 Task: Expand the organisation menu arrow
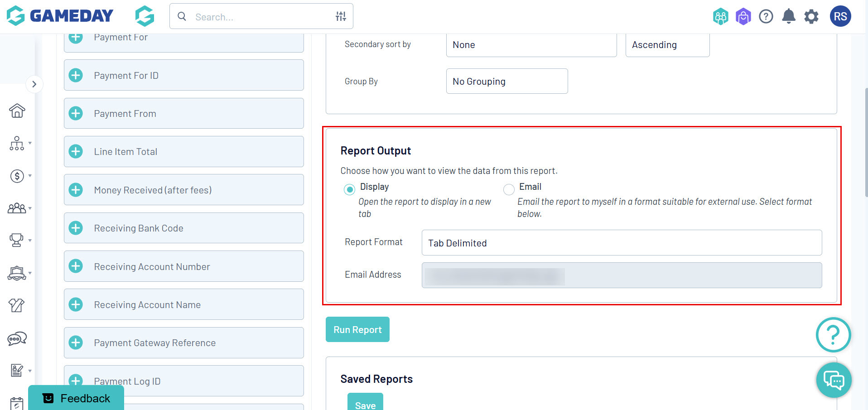[30, 143]
